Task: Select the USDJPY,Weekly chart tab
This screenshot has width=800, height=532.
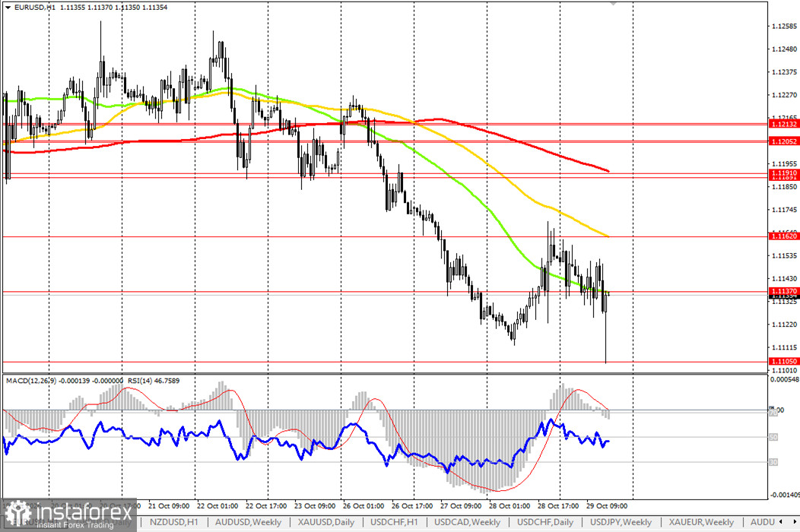Action: coord(621,522)
